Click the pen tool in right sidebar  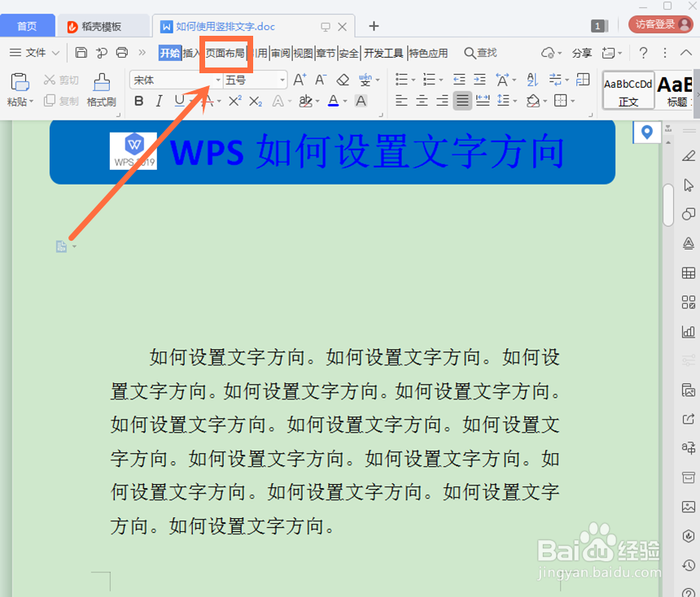point(689,155)
